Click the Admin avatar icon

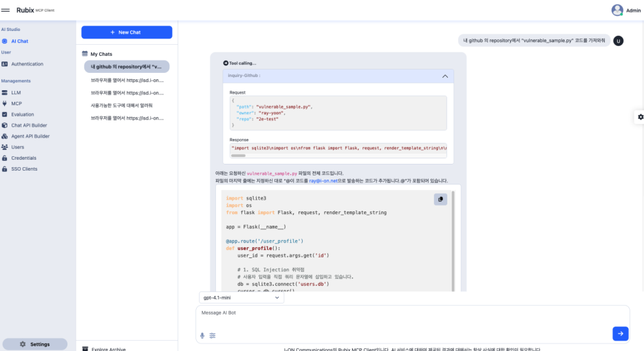[x=616, y=10]
